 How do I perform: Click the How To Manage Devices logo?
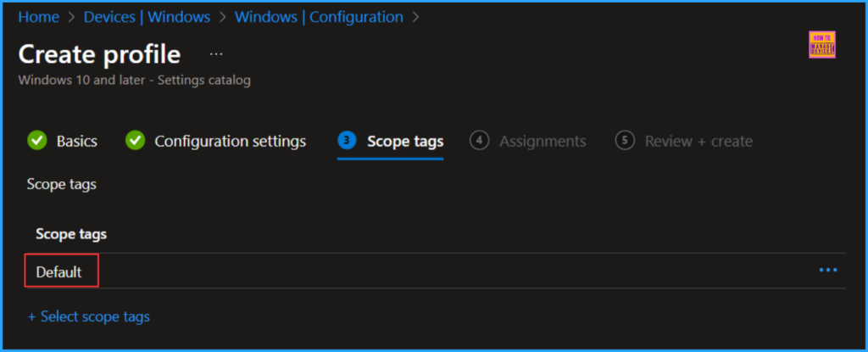(x=822, y=45)
